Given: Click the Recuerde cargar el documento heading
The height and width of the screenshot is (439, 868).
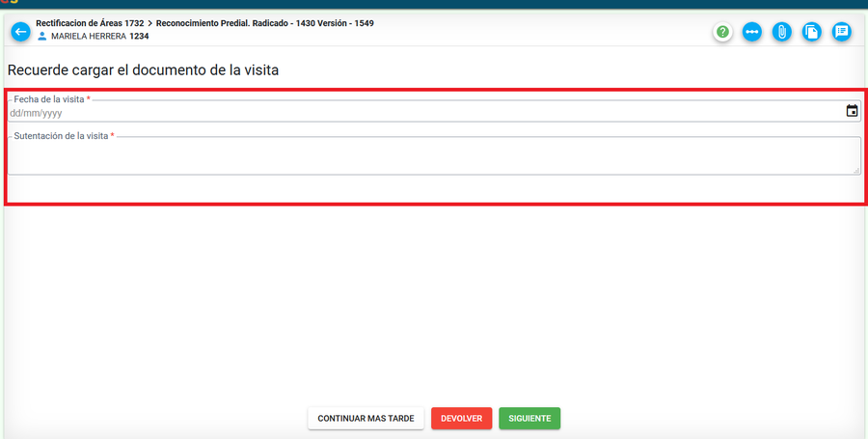Looking at the screenshot, I should [x=144, y=70].
